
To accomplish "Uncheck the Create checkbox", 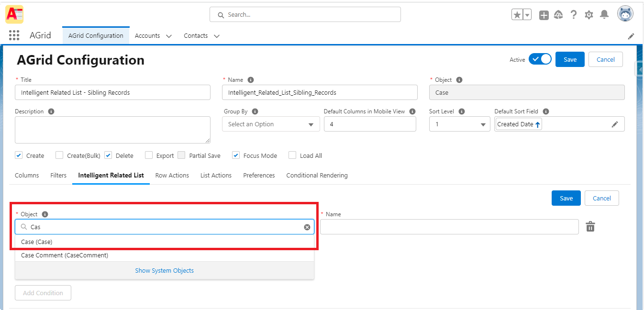I will tap(19, 155).
